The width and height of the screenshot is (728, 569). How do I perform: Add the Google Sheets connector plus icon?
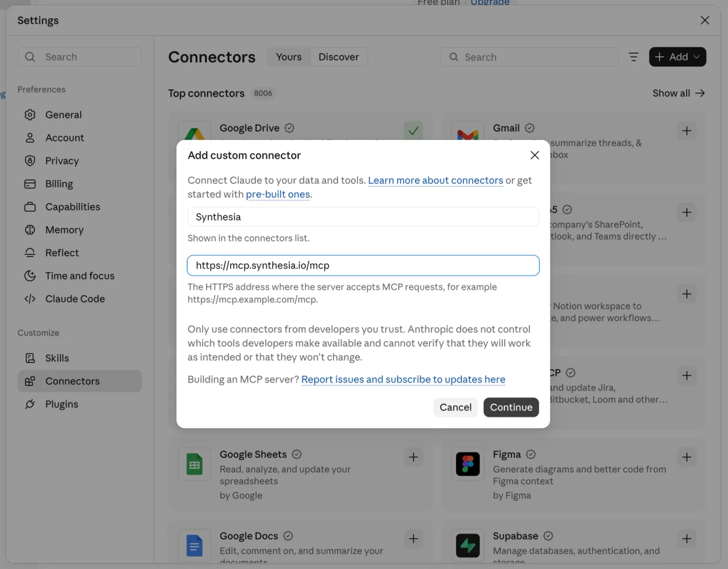coord(413,457)
